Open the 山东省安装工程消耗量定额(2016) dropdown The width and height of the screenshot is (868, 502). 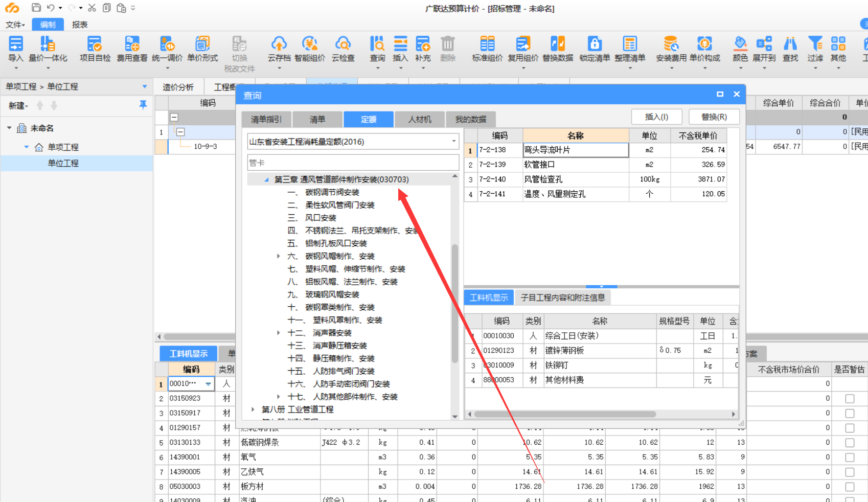(453, 142)
